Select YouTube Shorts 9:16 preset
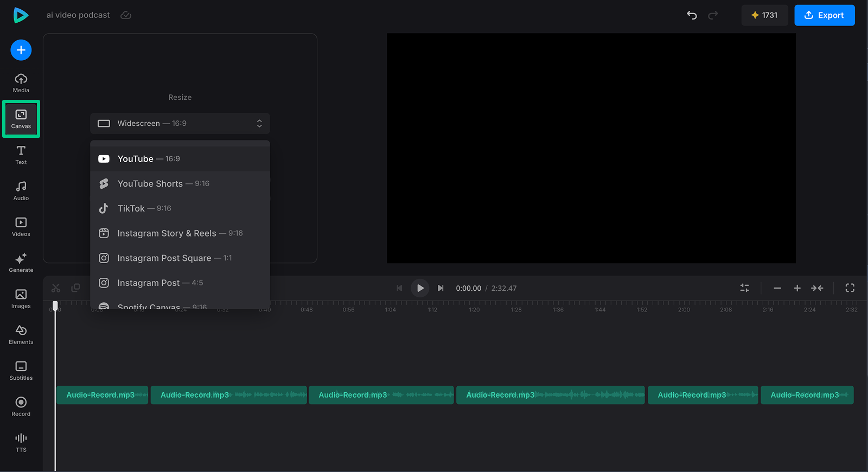 [180, 184]
